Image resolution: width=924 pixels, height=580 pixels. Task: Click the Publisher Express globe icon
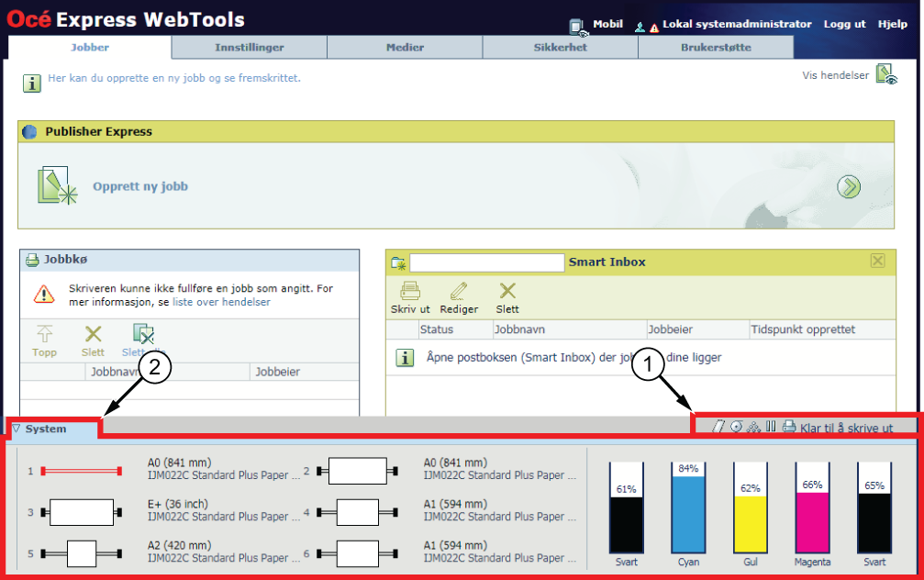(x=29, y=132)
